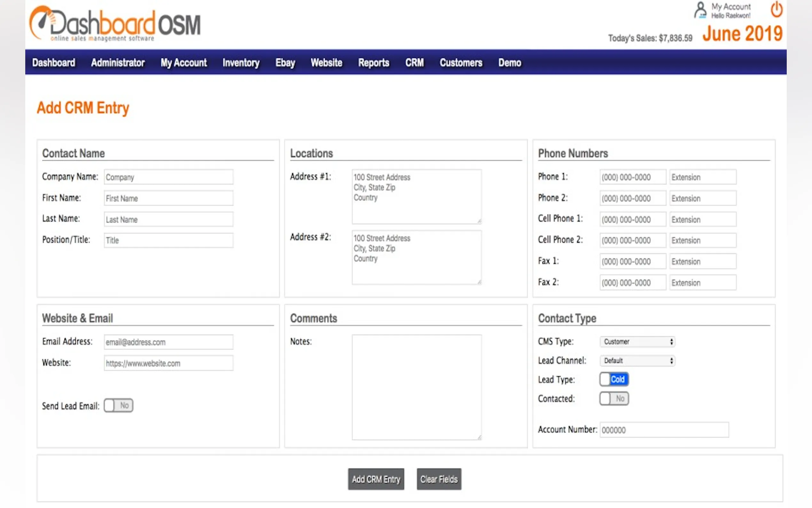Switch the Lead Type Cold toggle
Image resolution: width=812 pixels, height=508 pixels.
[614, 379]
